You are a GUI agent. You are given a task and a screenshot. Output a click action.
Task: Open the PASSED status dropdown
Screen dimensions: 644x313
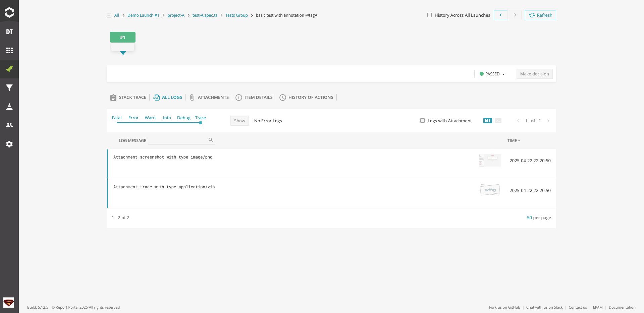coord(492,74)
